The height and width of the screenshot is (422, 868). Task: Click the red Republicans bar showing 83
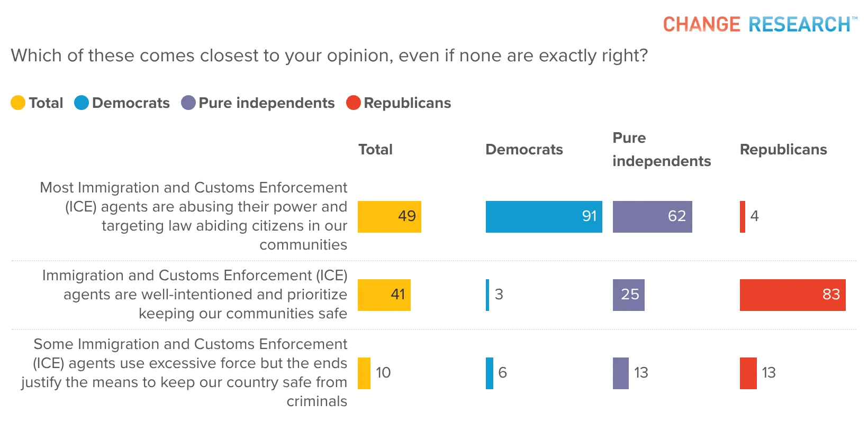click(x=793, y=295)
